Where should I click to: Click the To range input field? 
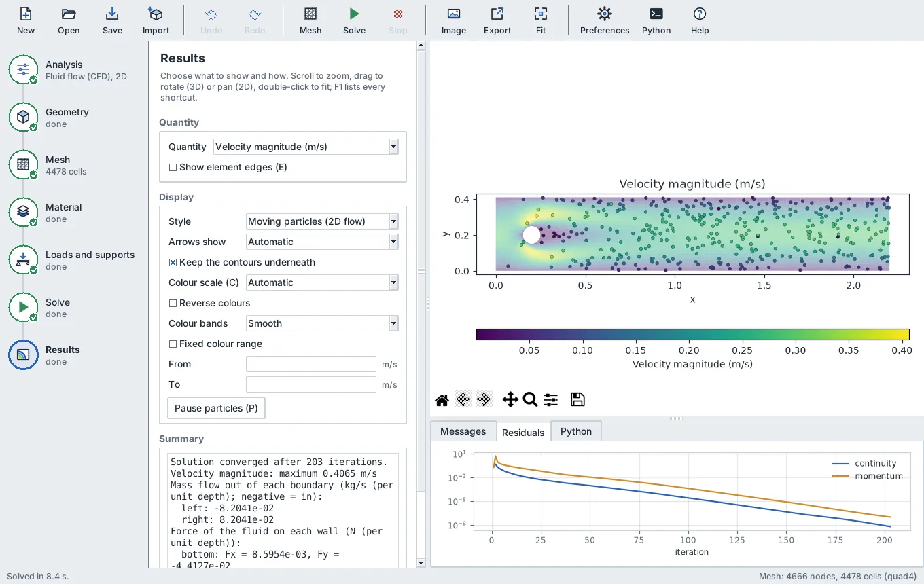tap(311, 384)
